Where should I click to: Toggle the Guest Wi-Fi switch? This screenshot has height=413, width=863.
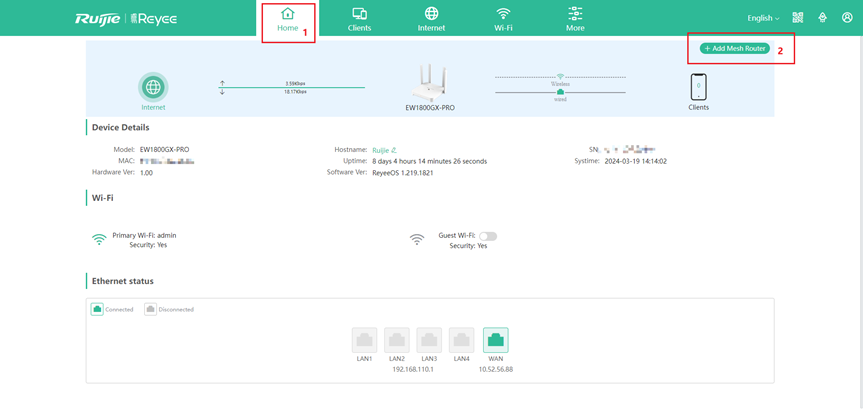coord(488,236)
